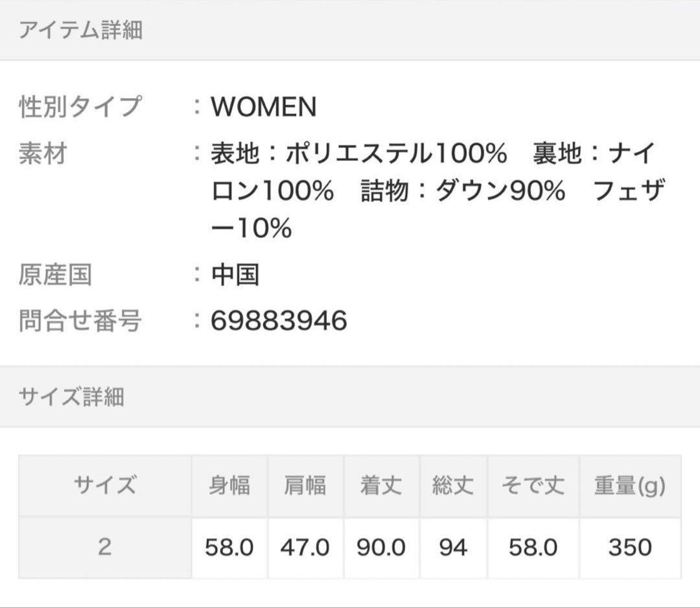700x608 pixels.
Task: Click the 90.0 length cell
Action: coord(381,548)
